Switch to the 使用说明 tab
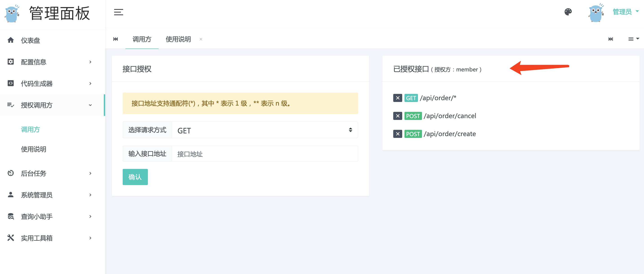The image size is (644, 274). tap(178, 39)
